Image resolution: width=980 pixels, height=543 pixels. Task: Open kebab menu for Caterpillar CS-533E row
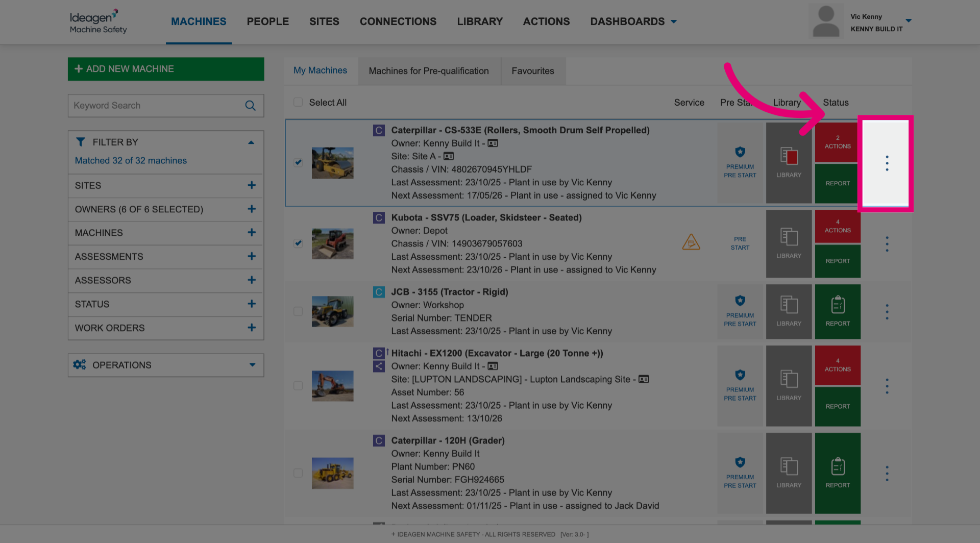tap(887, 163)
